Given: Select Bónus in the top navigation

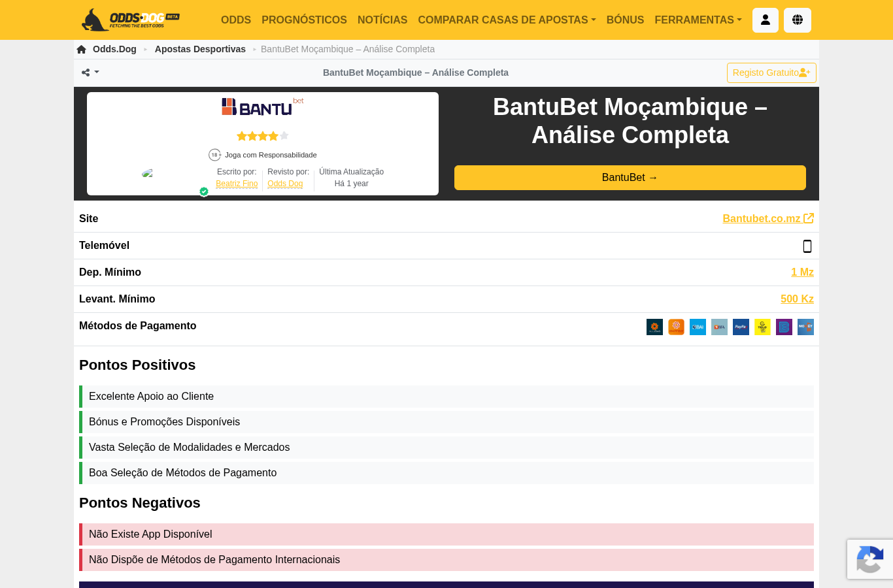Looking at the screenshot, I should tap(625, 20).
